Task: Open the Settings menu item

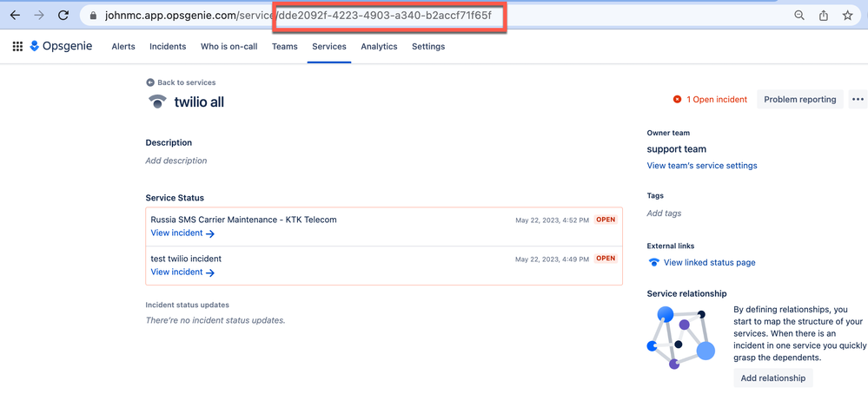Action: click(428, 46)
